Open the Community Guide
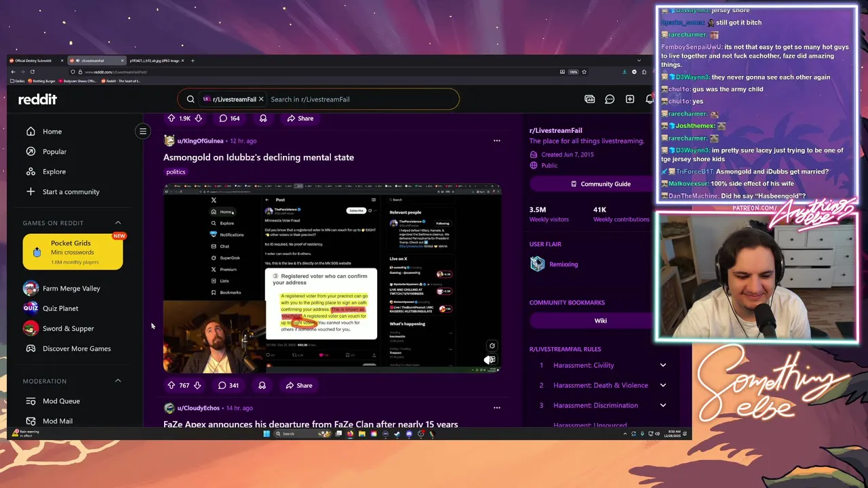 tap(601, 184)
